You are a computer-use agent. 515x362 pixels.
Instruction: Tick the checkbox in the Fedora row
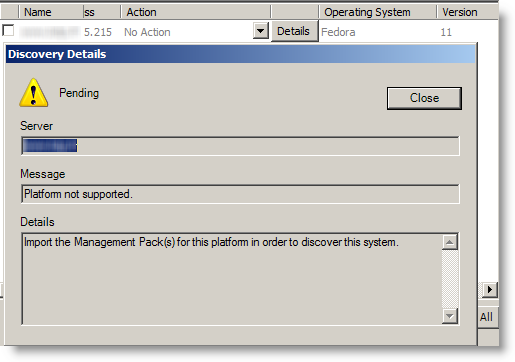click(x=8, y=31)
